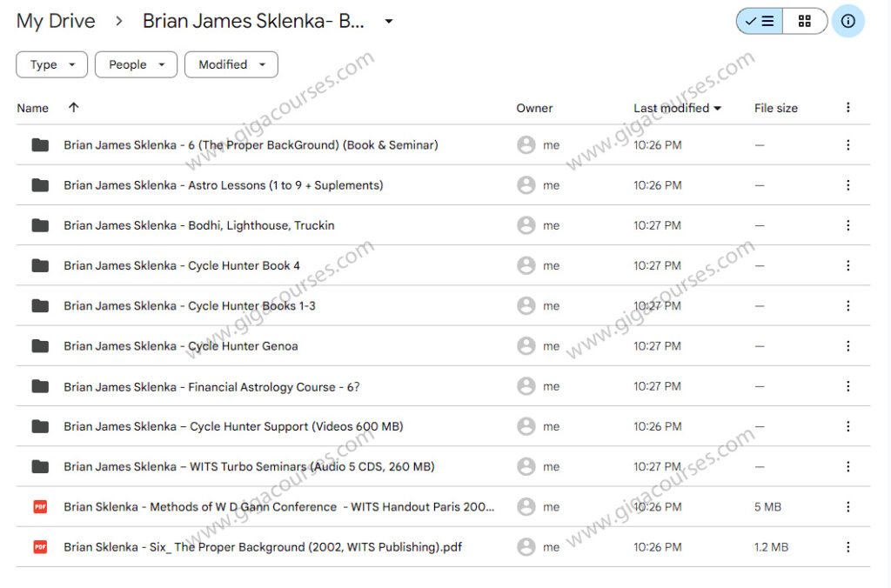
Task: Click folder icon of Cycle Hunter Support row
Action: pyautogui.click(x=40, y=426)
